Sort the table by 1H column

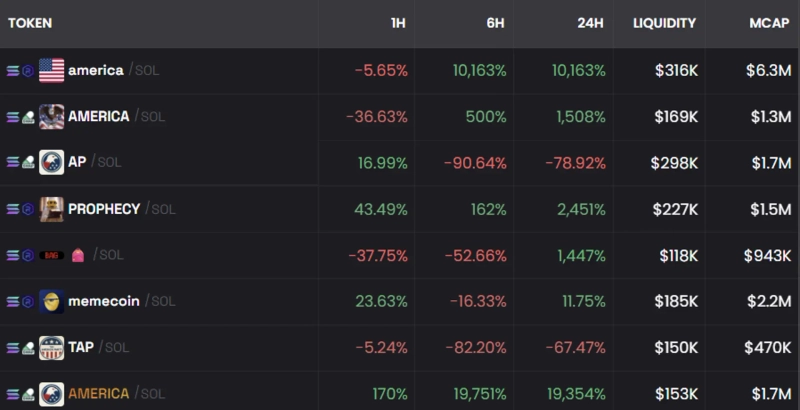[x=398, y=23]
